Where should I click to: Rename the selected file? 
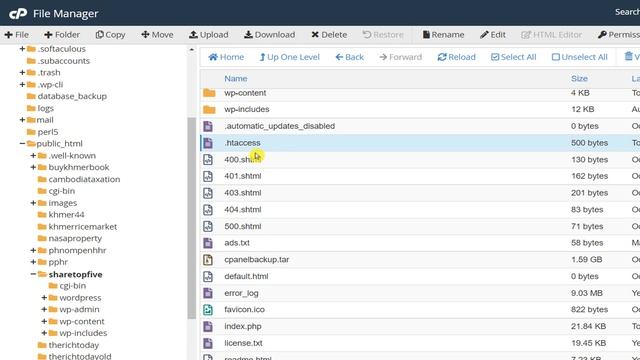pyautogui.click(x=443, y=35)
